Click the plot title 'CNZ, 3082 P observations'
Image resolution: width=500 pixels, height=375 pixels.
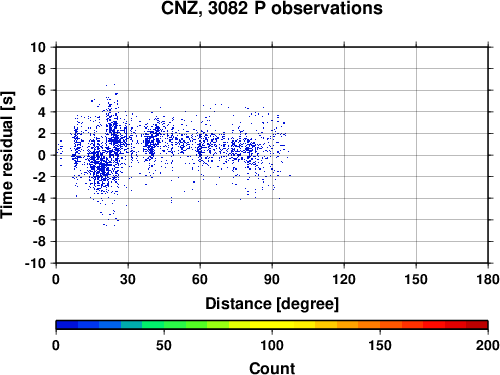coord(272,8)
